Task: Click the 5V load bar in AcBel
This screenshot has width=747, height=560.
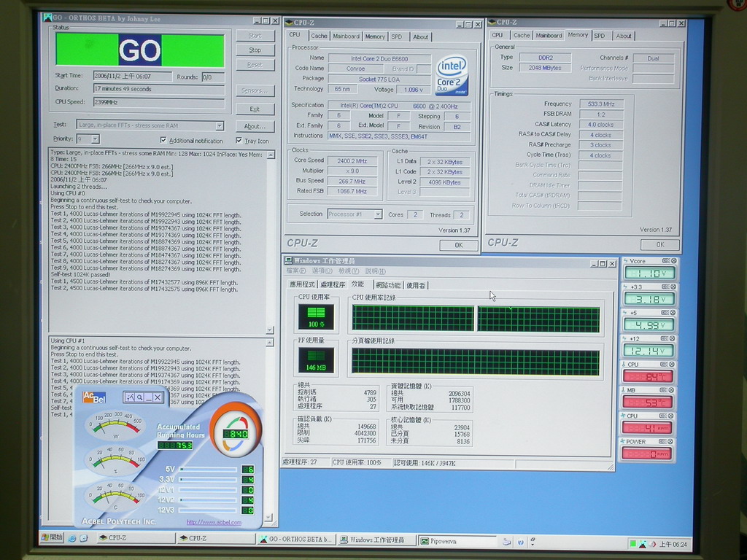Action: click(208, 470)
